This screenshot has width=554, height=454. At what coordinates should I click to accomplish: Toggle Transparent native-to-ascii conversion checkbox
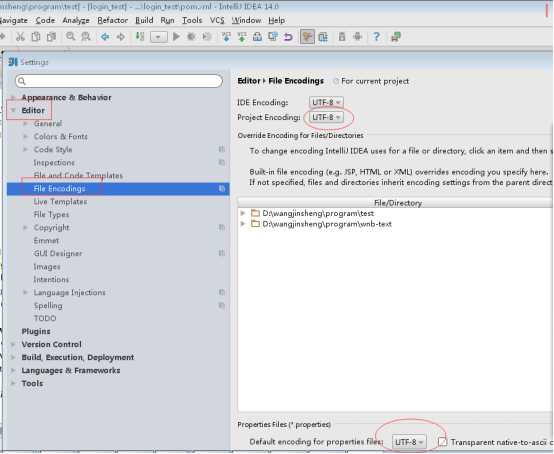click(x=442, y=442)
